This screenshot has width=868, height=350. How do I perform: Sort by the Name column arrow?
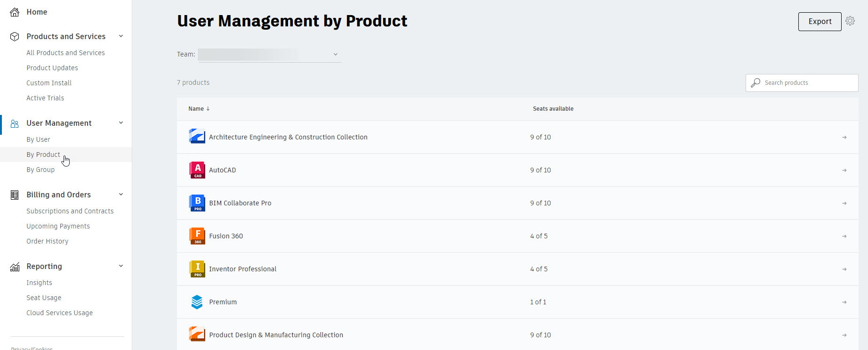(x=208, y=109)
